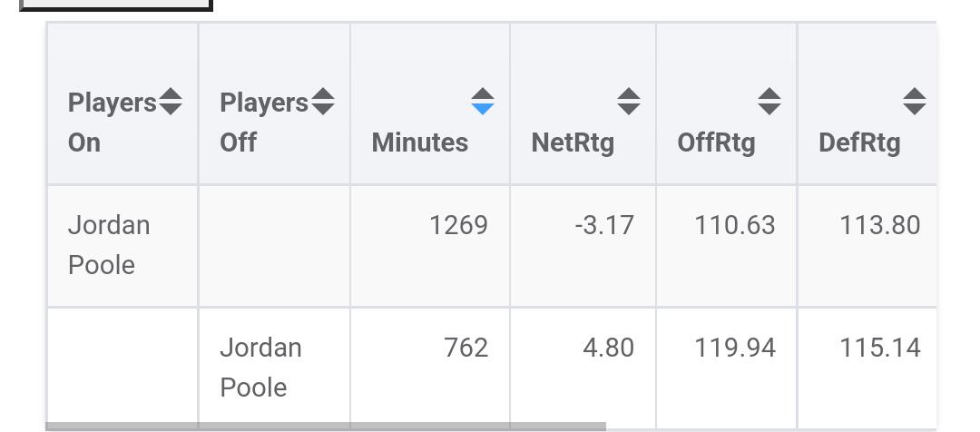Screen dimensions: 980x432
Task: Sort by Players Off column arrows
Action: click(322, 102)
